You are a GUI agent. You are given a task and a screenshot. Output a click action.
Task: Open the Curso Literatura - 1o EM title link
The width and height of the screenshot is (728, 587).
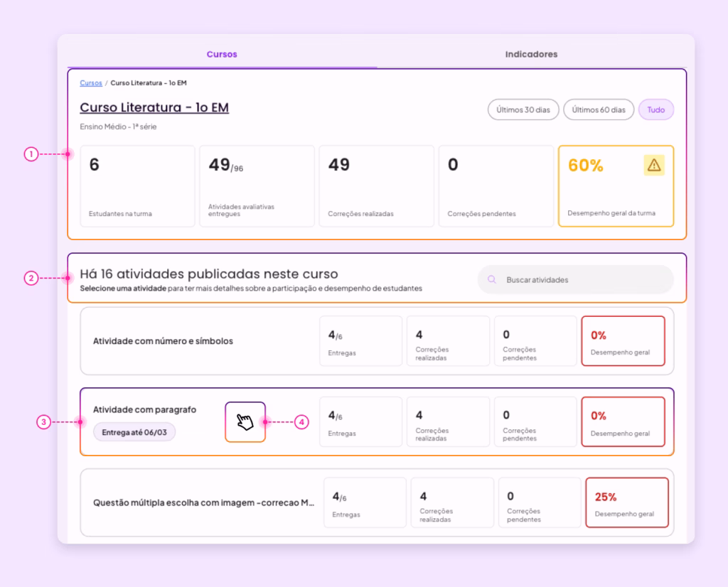(154, 107)
